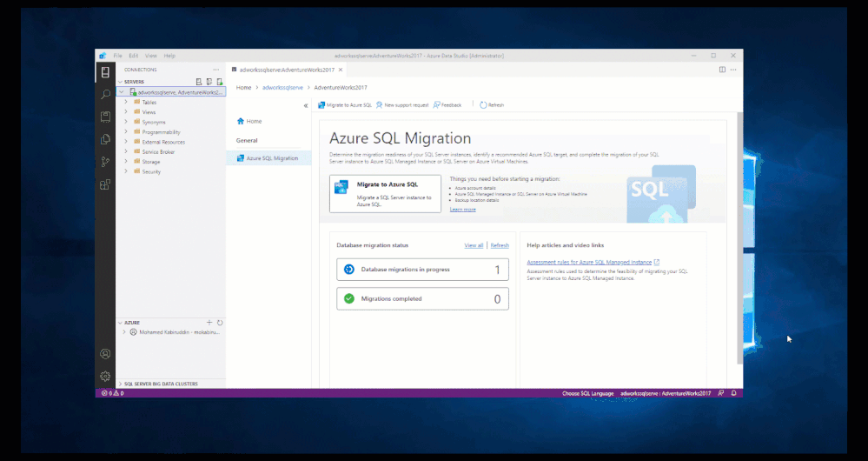Screen dimensions: 868x461
Task: Expand the Views folder
Action: [126, 112]
